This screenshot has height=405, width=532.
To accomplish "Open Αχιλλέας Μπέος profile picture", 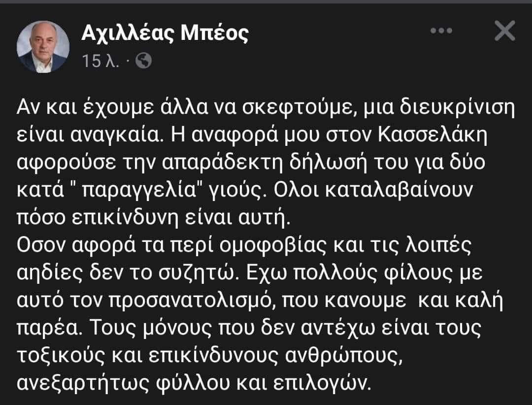I will 43,47.
